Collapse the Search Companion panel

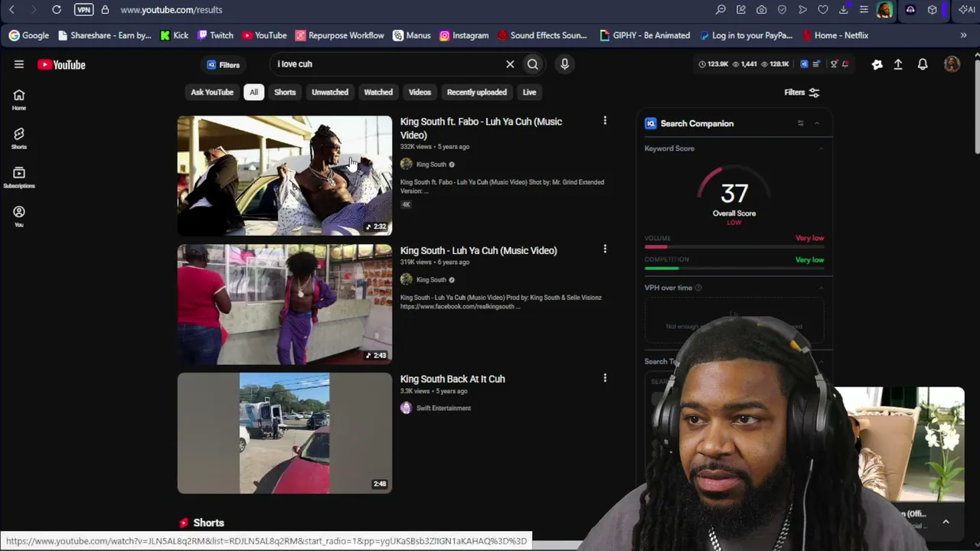817,123
